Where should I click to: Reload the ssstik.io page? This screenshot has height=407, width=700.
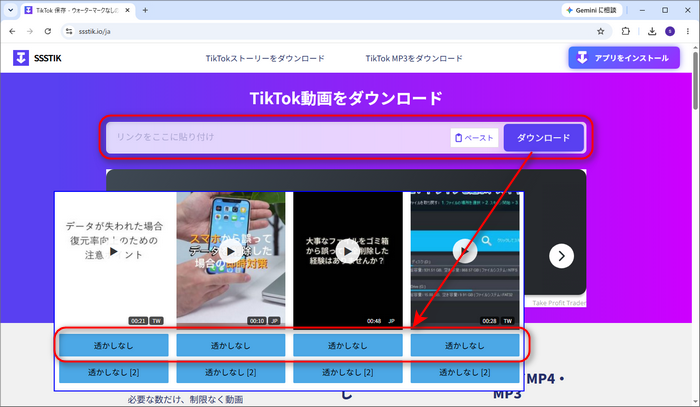[48, 31]
